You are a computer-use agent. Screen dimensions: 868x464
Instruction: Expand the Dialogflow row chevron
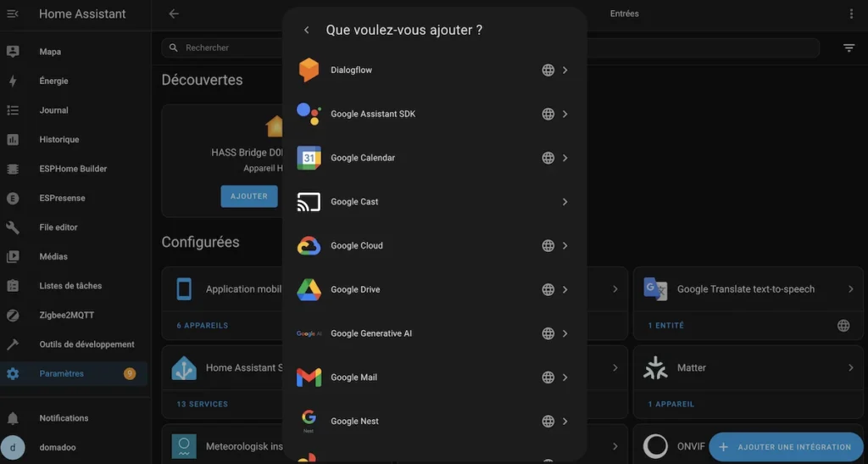click(565, 70)
